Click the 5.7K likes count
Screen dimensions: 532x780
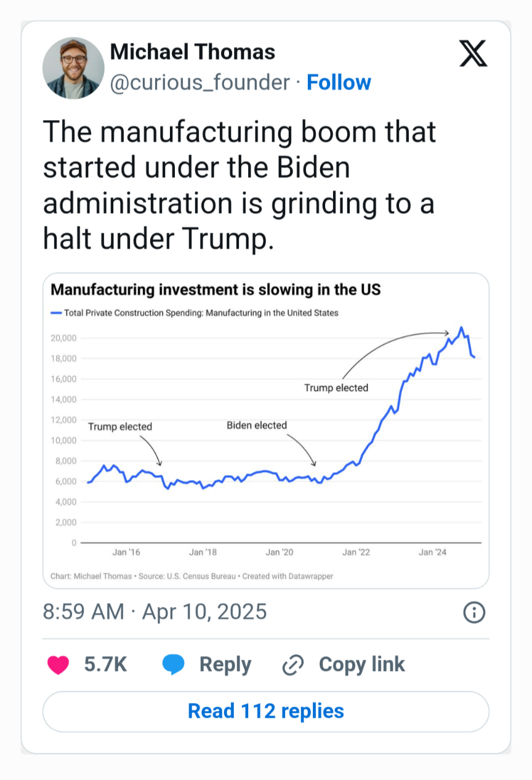coord(105,665)
